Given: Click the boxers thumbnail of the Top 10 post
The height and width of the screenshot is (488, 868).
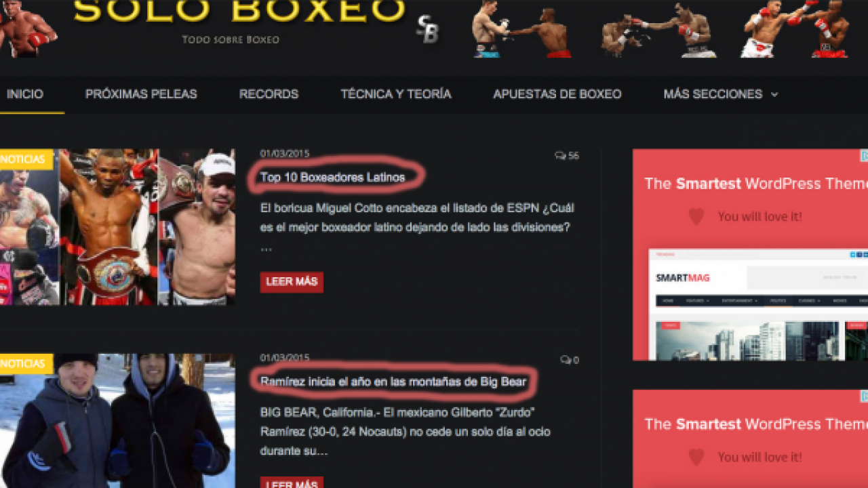Looking at the screenshot, I should coord(117,227).
